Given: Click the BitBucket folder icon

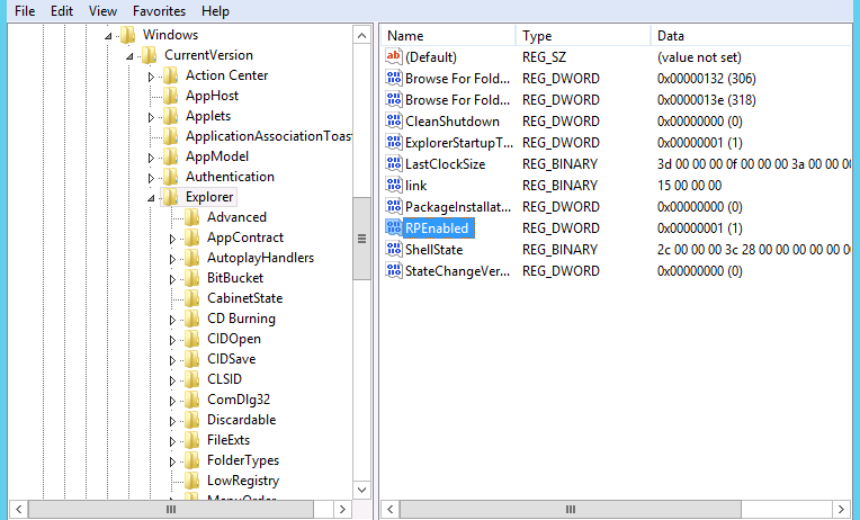Looking at the screenshot, I should (x=192, y=278).
